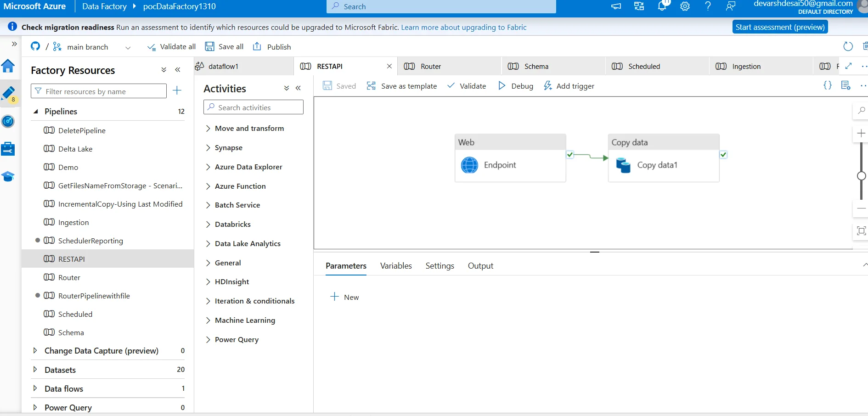Click the Copy data success checkbox

pyautogui.click(x=723, y=155)
